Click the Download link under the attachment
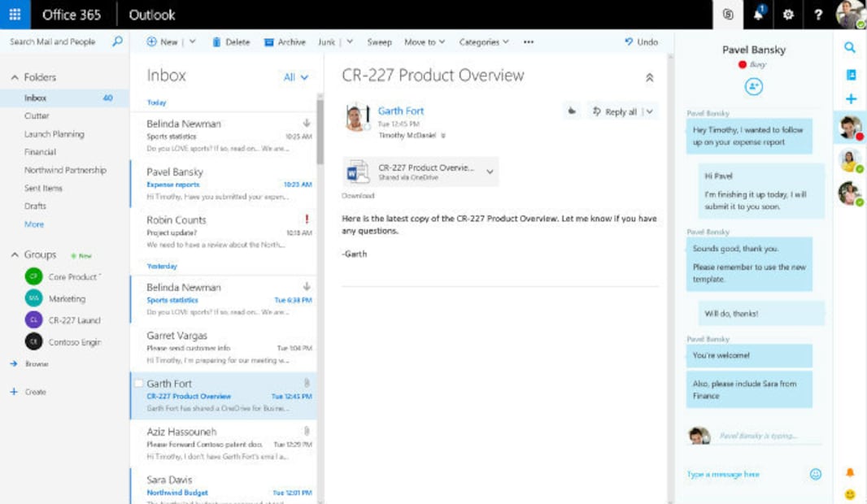 [x=358, y=196]
